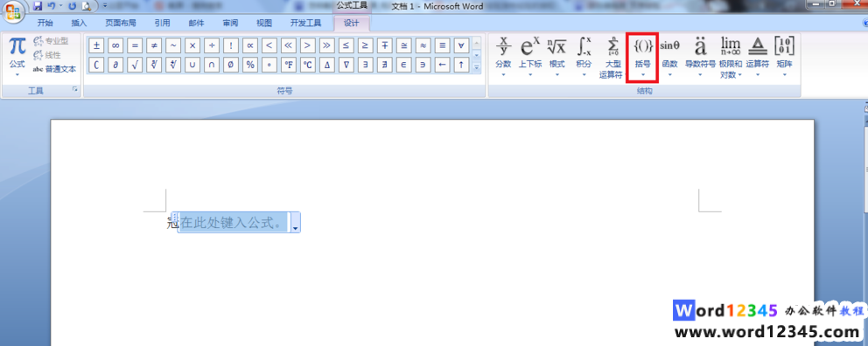Insert intersection symbol
This screenshot has height=346, width=868.
[212, 65]
